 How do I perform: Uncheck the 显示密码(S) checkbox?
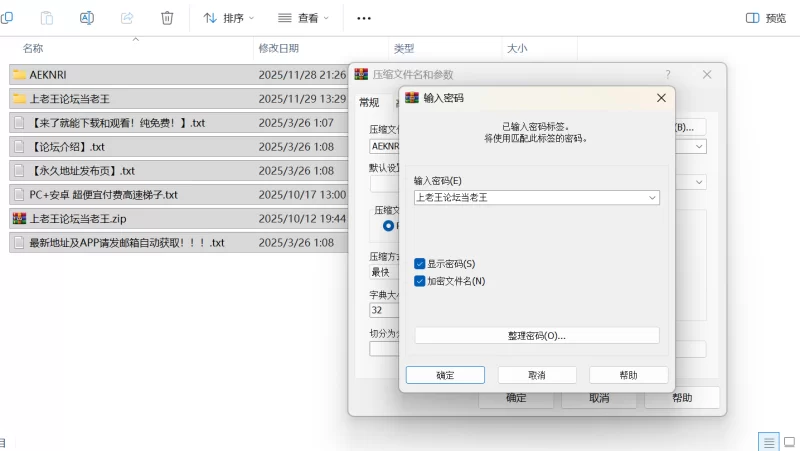point(420,264)
